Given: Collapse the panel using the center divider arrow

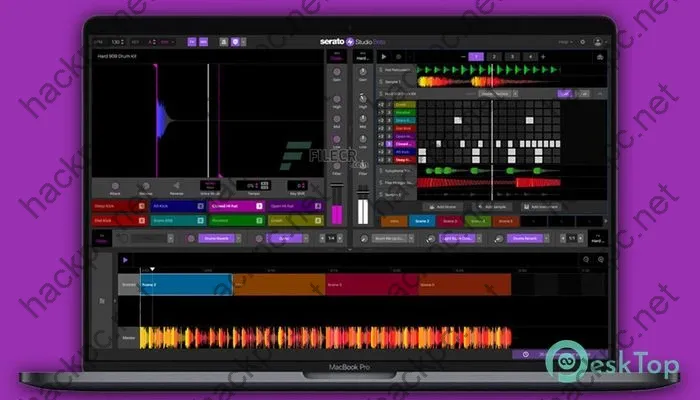Looking at the screenshot, I should click(350, 250).
